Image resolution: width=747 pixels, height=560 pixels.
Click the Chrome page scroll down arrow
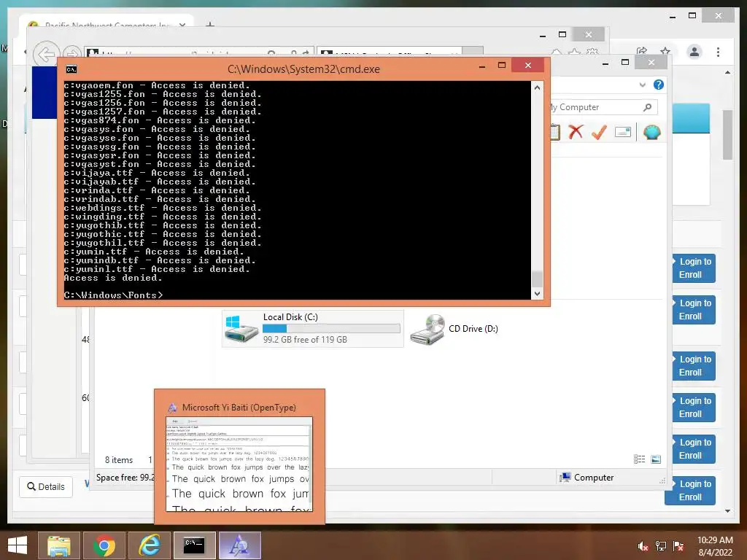coord(727,511)
